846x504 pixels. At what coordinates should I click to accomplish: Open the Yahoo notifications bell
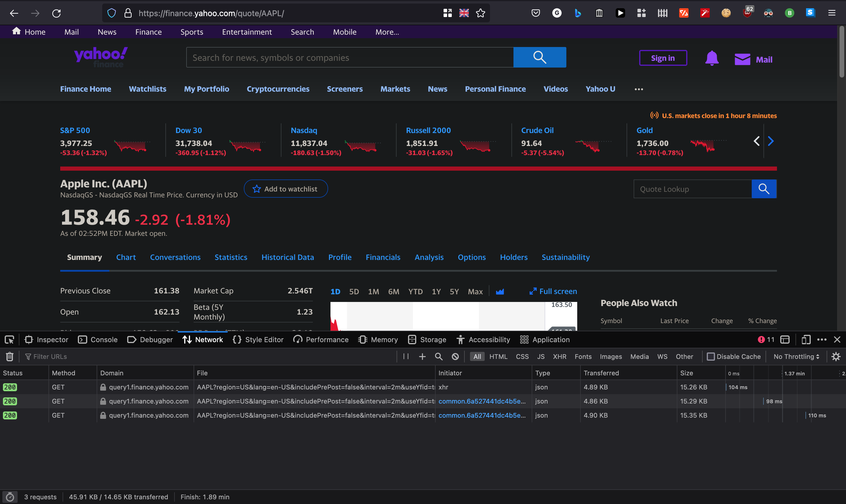click(711, 58)
